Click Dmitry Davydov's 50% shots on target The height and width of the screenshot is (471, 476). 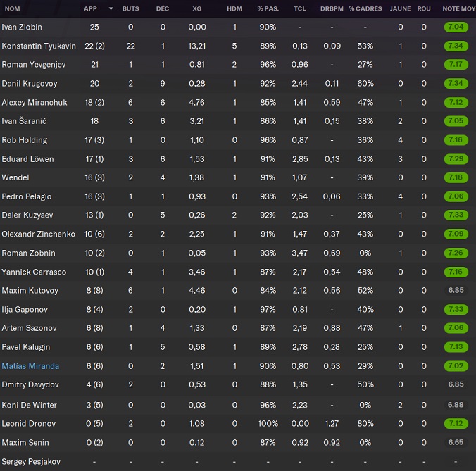click(x=365, y=384)
